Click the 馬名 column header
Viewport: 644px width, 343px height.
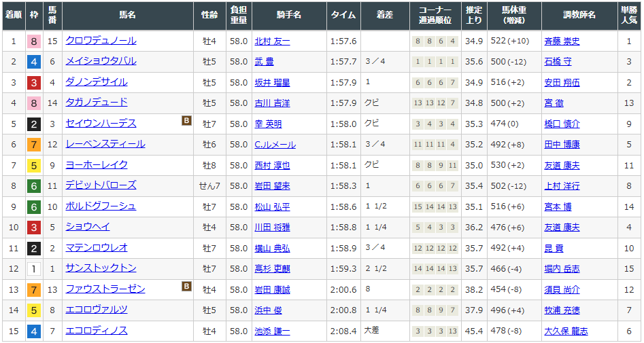[127, 15]
